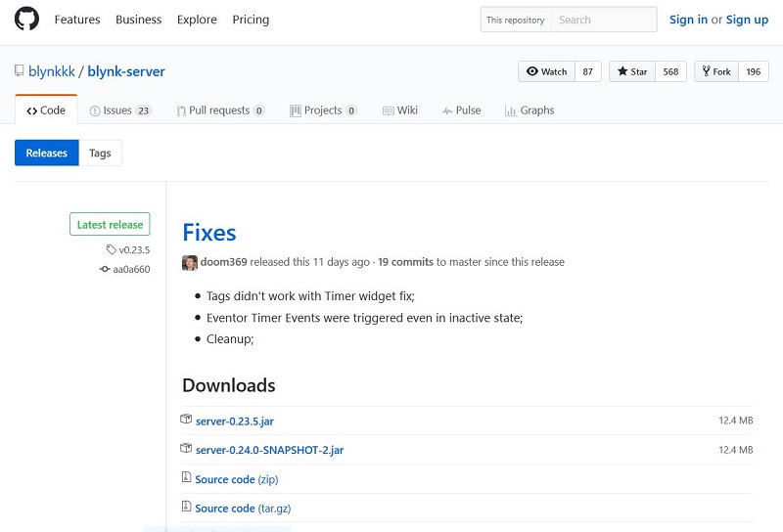Select 'Tags didn't work with Timer widget fix;' text
Screen dimensions: 783x532
pos(310,296)
